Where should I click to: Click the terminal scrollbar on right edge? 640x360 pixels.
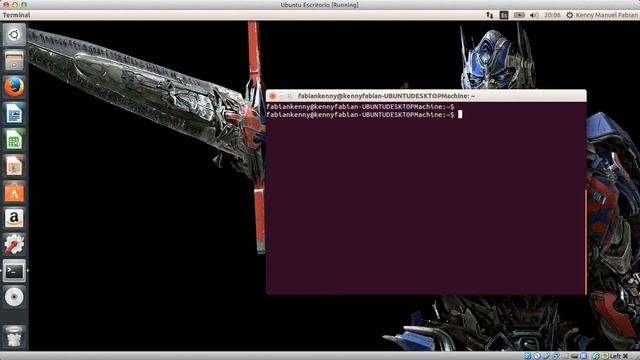(585, 242)
